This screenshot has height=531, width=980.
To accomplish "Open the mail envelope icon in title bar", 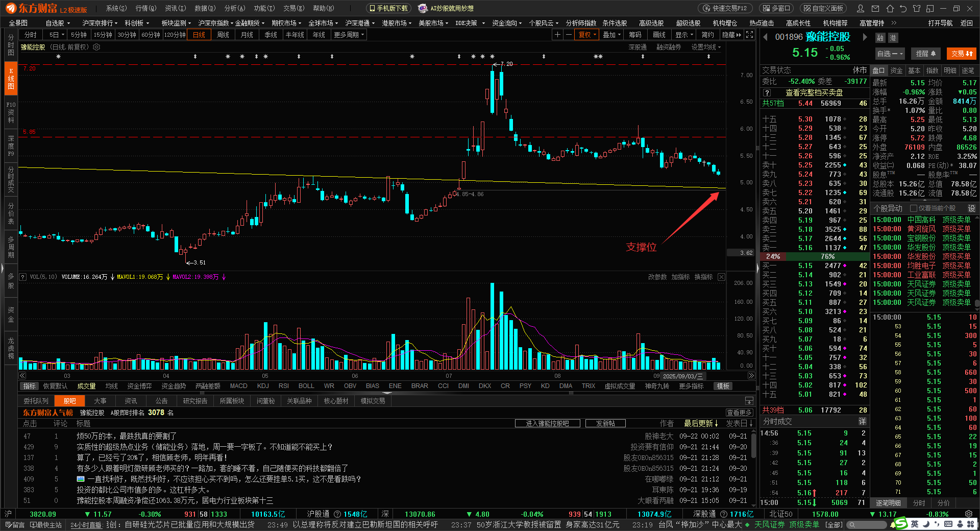I will 875,9.
